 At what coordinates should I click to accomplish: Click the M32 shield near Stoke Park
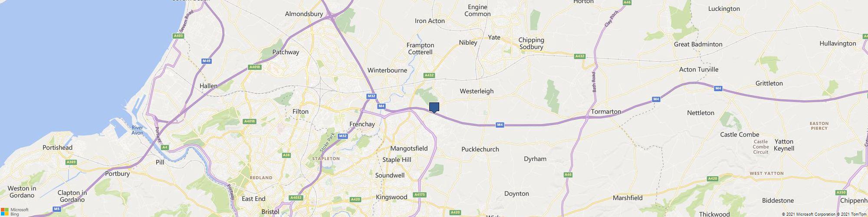(343, 136)
